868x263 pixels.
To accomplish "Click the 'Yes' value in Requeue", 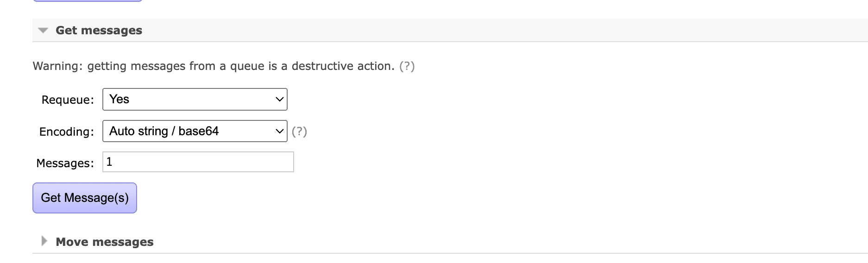I will (120, 100).
